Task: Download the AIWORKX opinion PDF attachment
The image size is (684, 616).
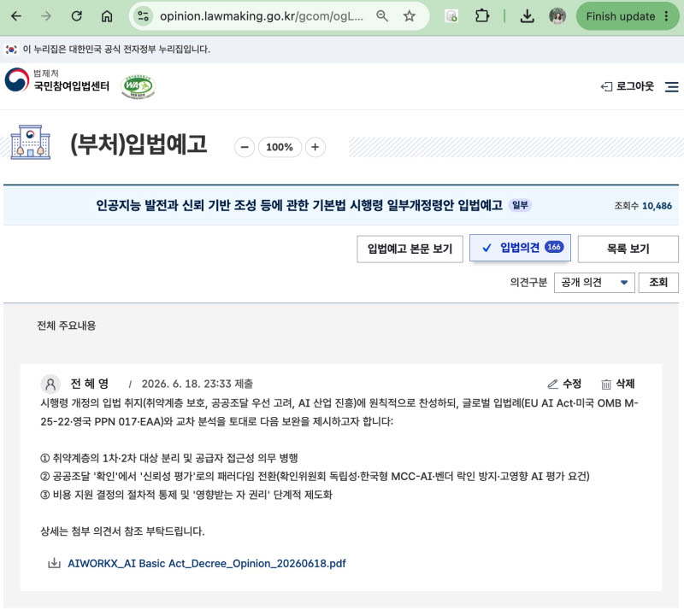Action: click(x=206, y=563)
